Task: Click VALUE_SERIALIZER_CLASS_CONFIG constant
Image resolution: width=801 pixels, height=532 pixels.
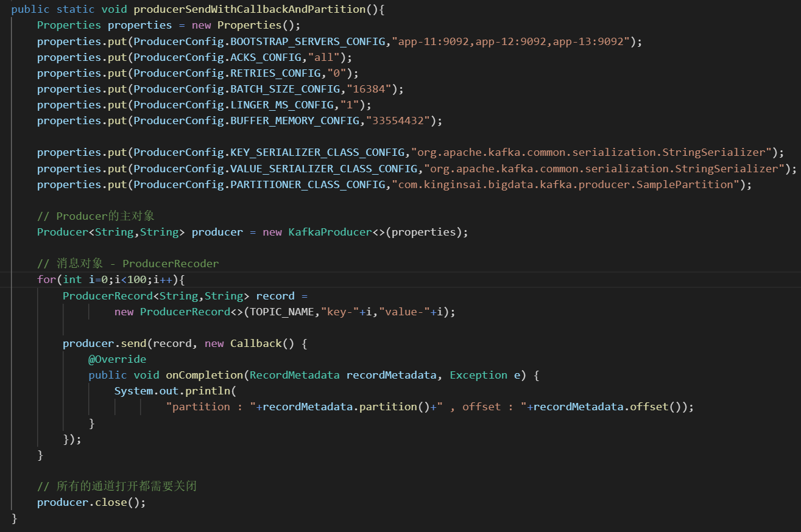Action: coord(323,168)
